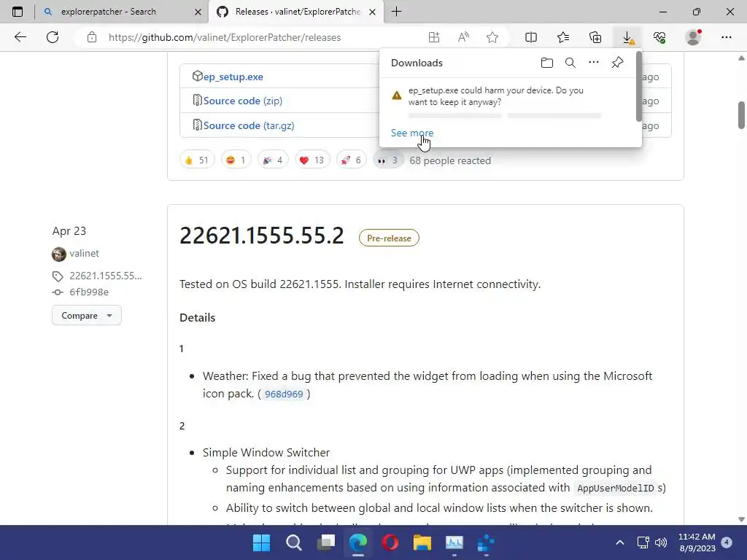Viewport: 747px width, 560px height.
Task: Download ep_setup.exe asset
Action: click(x=233, y=77)
